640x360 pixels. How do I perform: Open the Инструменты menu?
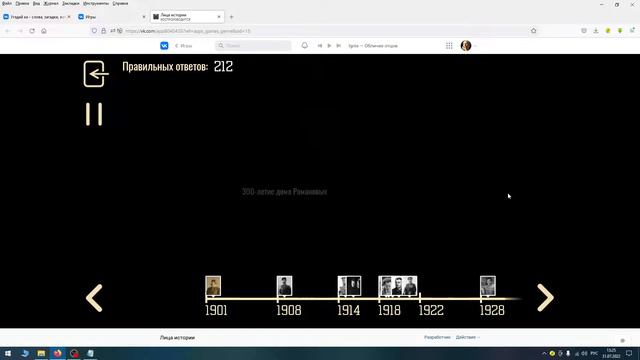point(96,3)
